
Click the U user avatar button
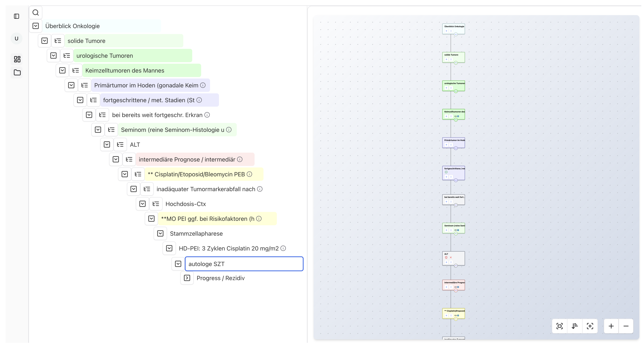pos(17,39)
